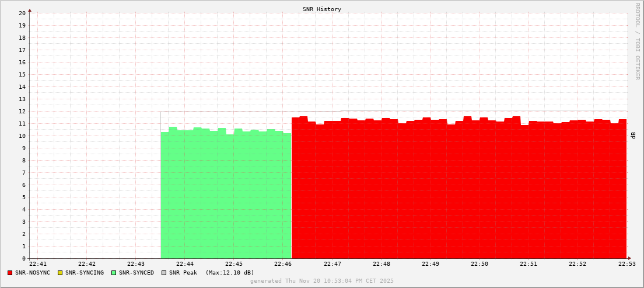Click the dB unit axis label

[633, 136]
